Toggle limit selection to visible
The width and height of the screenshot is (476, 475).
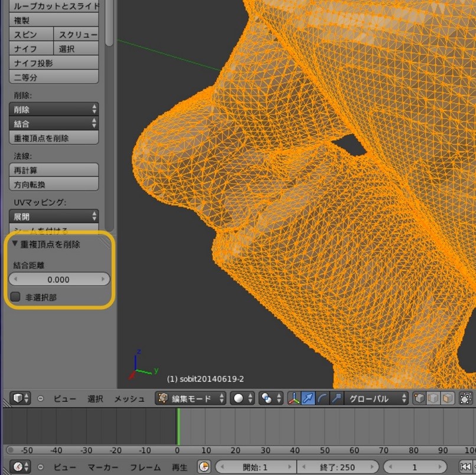[x=466, y=398]
